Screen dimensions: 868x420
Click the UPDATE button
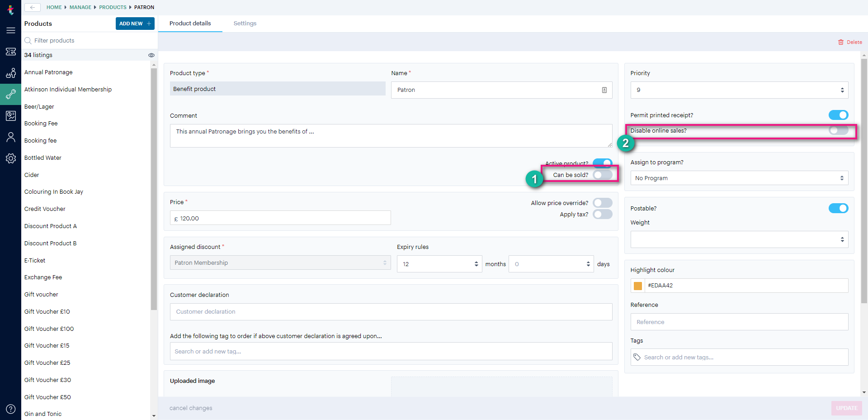point(846,408)
